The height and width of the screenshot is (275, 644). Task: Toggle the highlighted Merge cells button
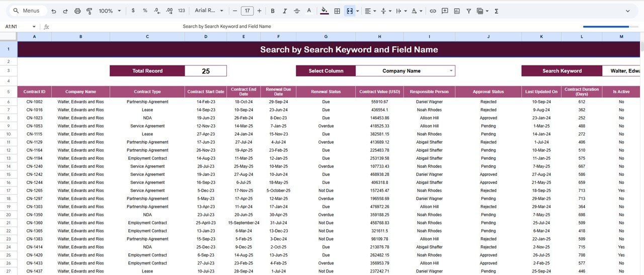(x=350, y=11)
